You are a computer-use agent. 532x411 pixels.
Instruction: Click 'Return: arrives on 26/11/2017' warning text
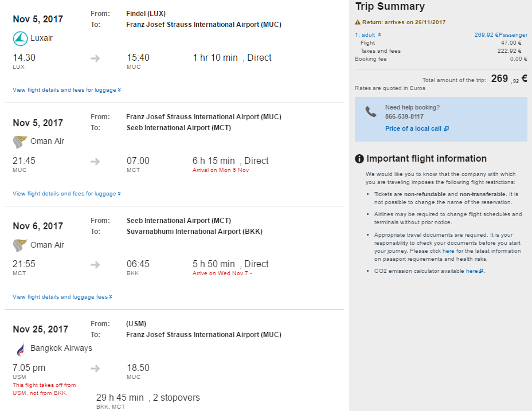404,22
